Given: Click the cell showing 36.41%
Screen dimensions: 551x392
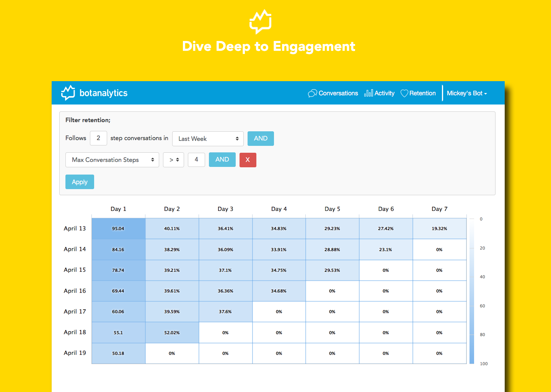Looking at the screenshot, I should [225, 229].
